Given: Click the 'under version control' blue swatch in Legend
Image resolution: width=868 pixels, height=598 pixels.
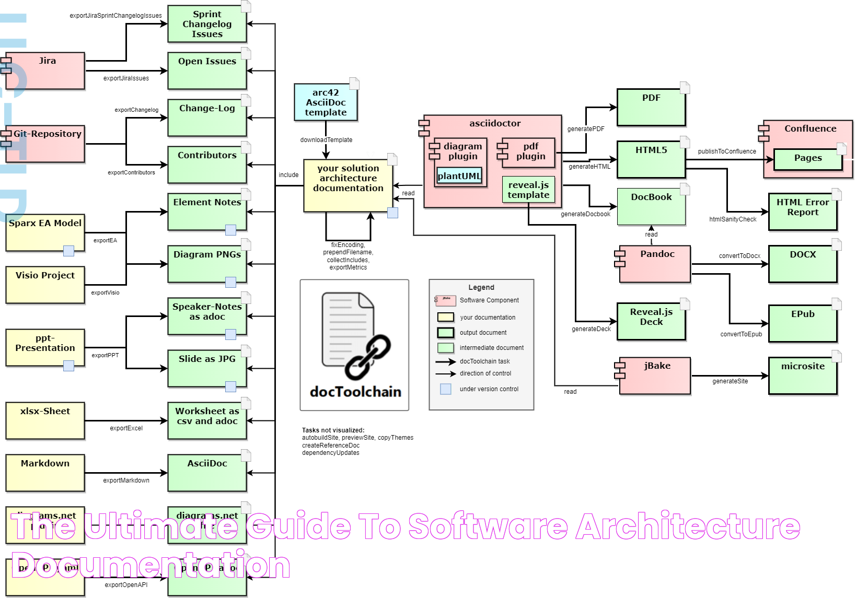Looking at the screenshot, I should tap(446, 389).
